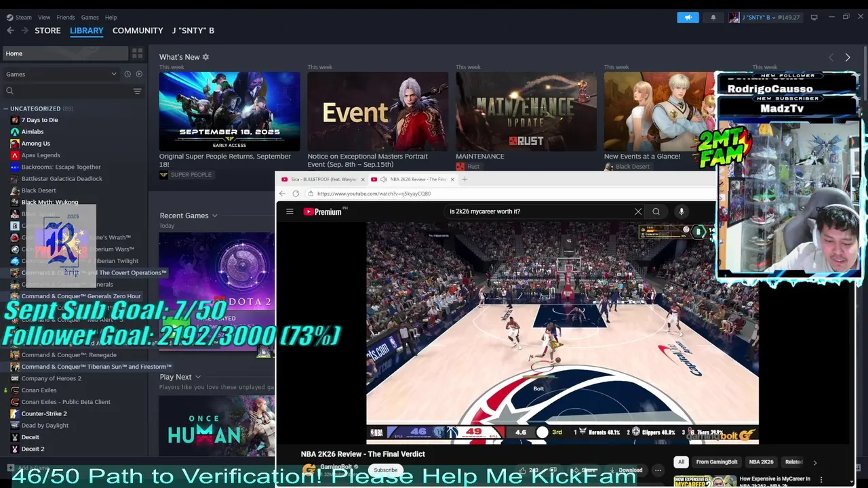Customize What's New gear icon

pyautogui.click(x=205, y=57)
